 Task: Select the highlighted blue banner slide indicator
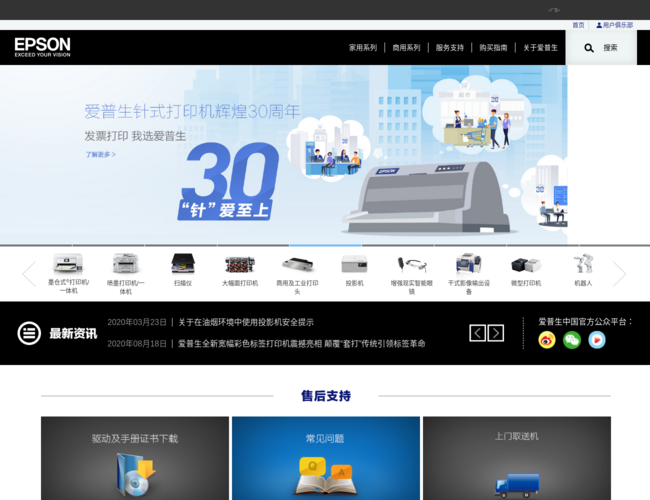pyautogui.click(x=325, y=245)
